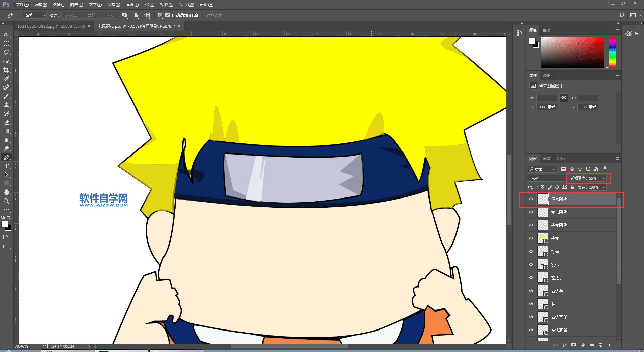Expand the 路径 tool mode dropdown
Viewport: 644px width, 352px height.
point(35,15)
